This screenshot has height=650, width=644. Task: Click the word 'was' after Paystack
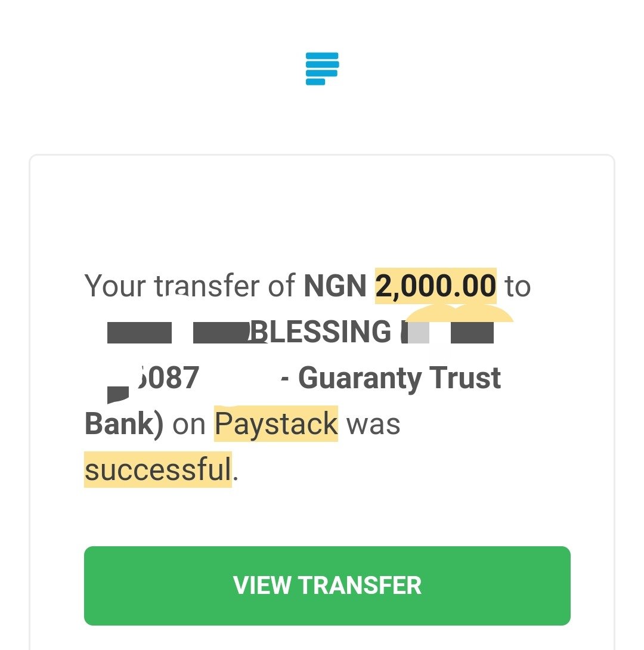pos(373,425)
